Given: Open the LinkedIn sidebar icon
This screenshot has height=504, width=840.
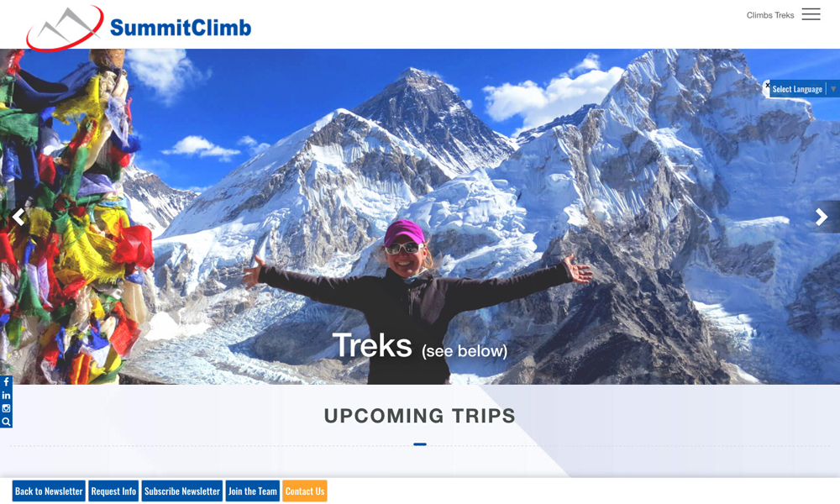Looking at the screenshot, I should click(6, 396).
